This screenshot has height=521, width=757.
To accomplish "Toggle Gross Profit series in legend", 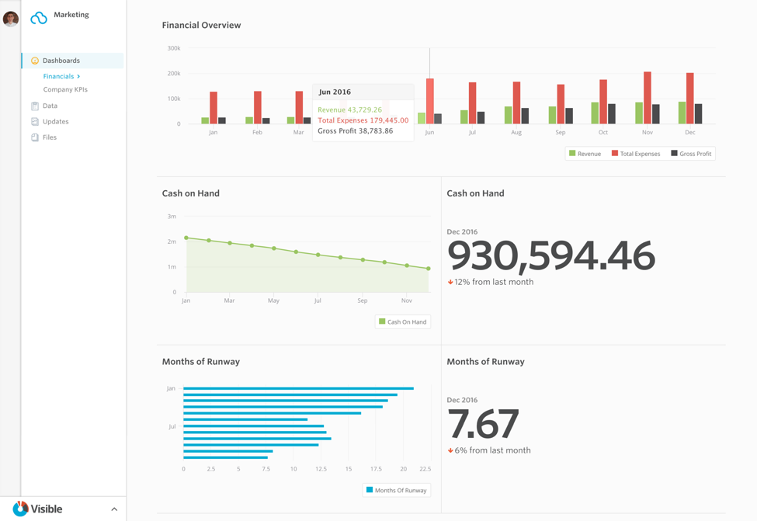I will coord(691,154).
